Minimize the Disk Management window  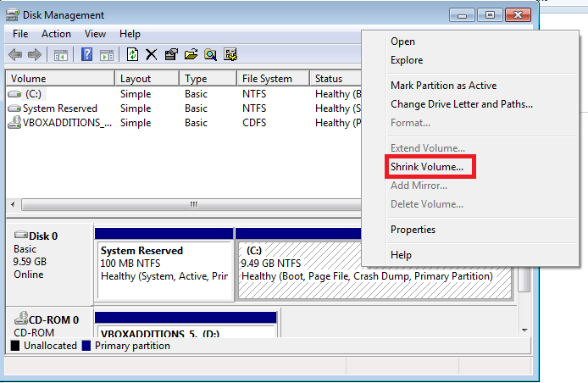tap(462, 15)
